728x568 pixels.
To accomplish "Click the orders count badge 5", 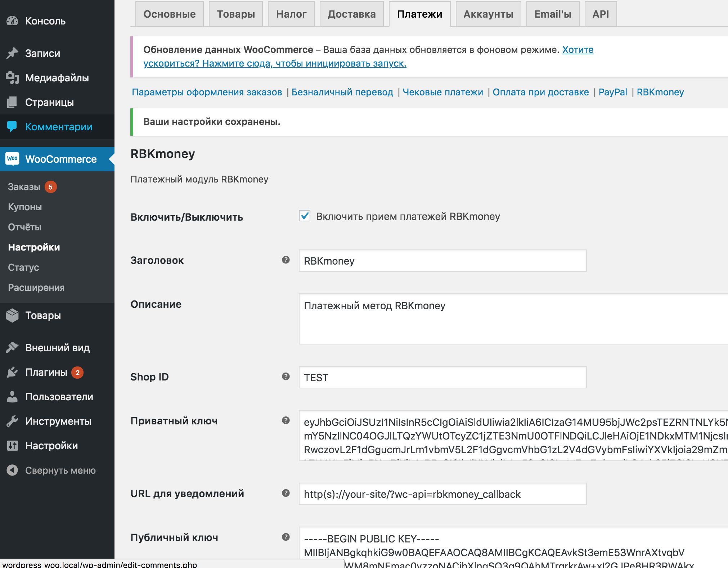I will (x=50, y=187).
